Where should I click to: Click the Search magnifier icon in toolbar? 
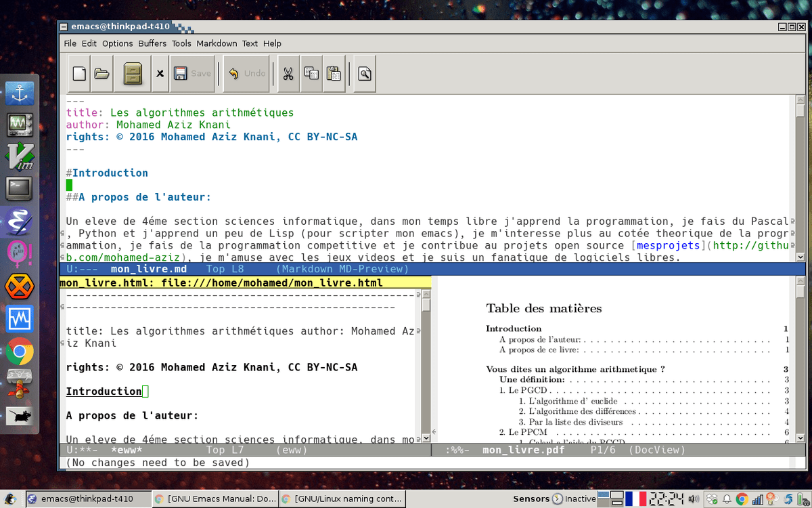coord(364,73)
